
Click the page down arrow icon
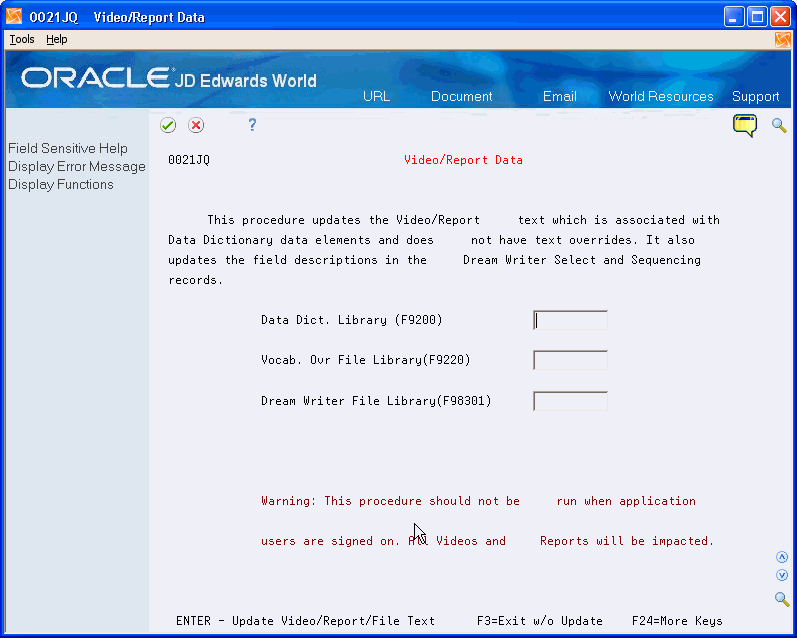782,575
